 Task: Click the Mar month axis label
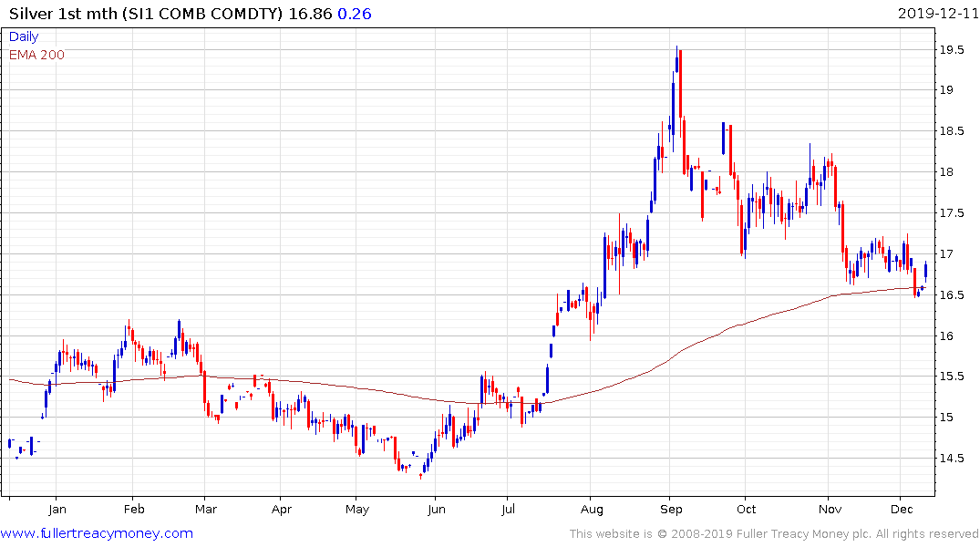(x=206, y=510)
